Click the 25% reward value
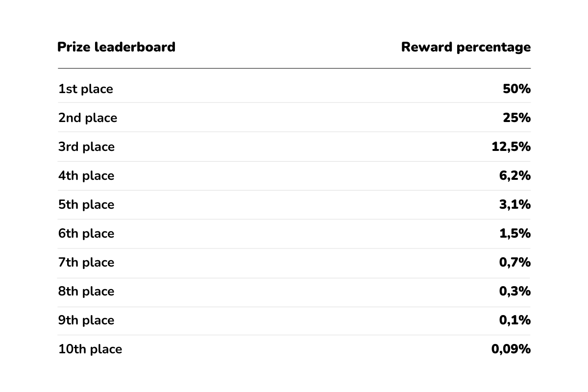588x392 pixels. 516,118
